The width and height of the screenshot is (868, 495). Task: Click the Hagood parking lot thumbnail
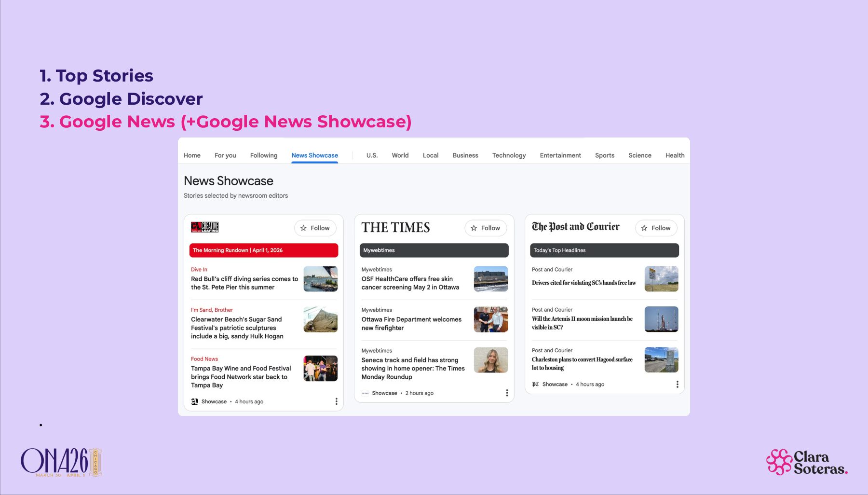[662, 360]
